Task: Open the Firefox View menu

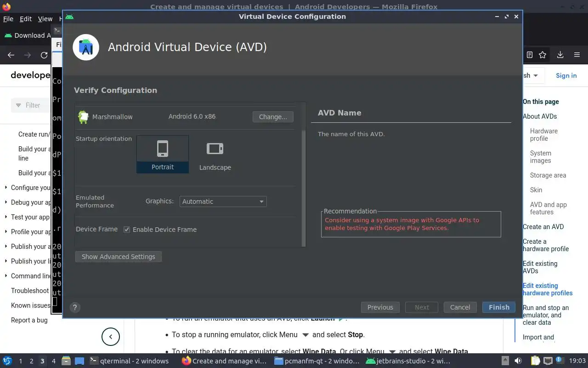Action: tap(45, 19)
